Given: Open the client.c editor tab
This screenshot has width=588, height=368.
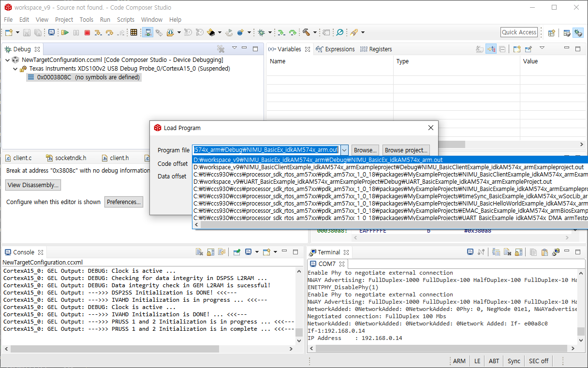Looking at the screenshot, I should pos(18,158).
